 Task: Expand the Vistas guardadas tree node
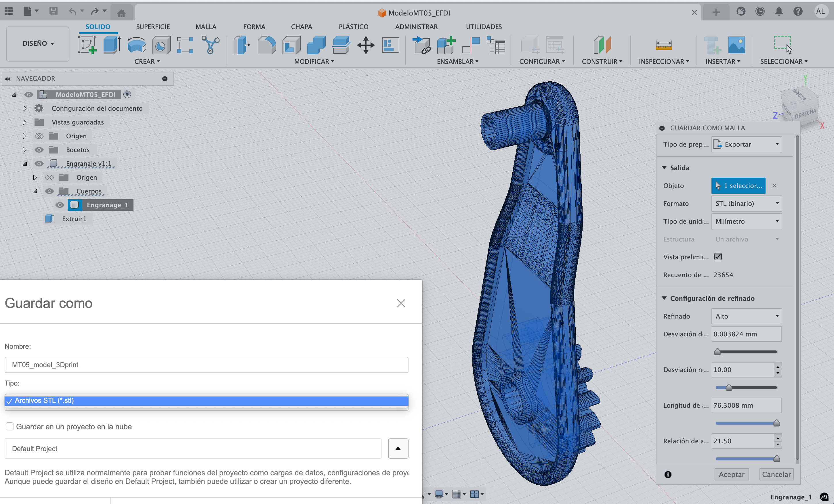tap(24, 122)
